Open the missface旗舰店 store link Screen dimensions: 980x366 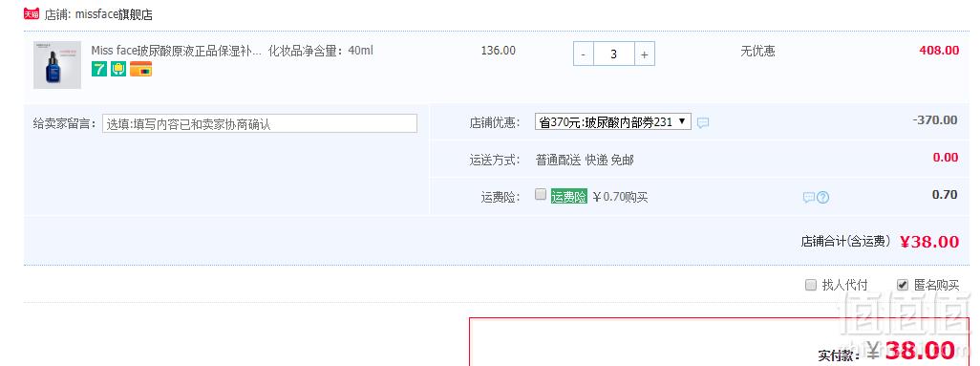click(114, 14)
